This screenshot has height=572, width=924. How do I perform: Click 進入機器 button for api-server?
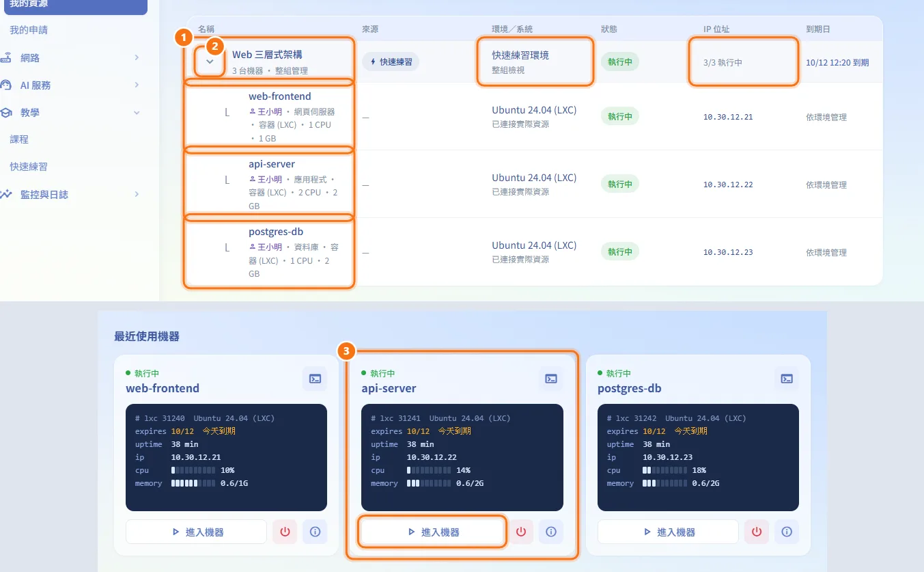pyautogui.click(x=432, y=532)
